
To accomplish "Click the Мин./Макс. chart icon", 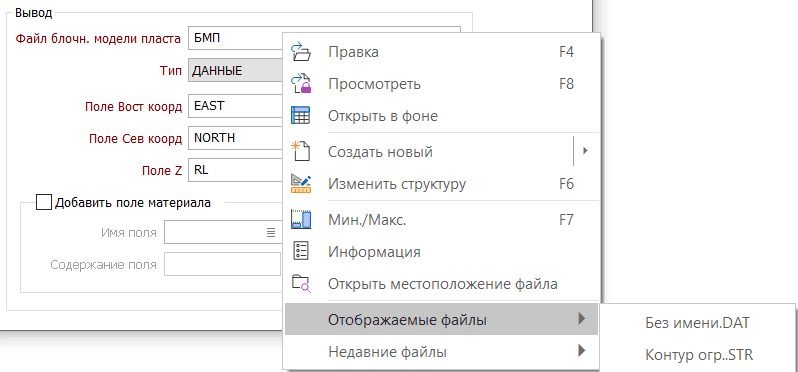I will (300, 219).
